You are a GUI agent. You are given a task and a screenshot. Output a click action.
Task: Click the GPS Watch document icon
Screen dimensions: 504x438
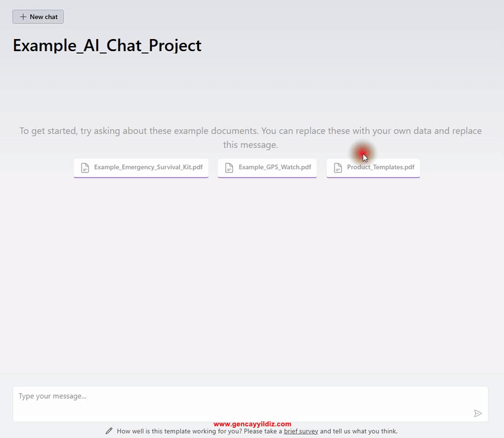(x=229, y=168)
